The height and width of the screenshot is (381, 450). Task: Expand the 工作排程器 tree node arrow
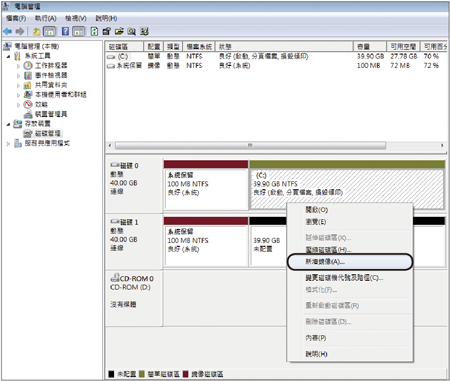point(18,66)
